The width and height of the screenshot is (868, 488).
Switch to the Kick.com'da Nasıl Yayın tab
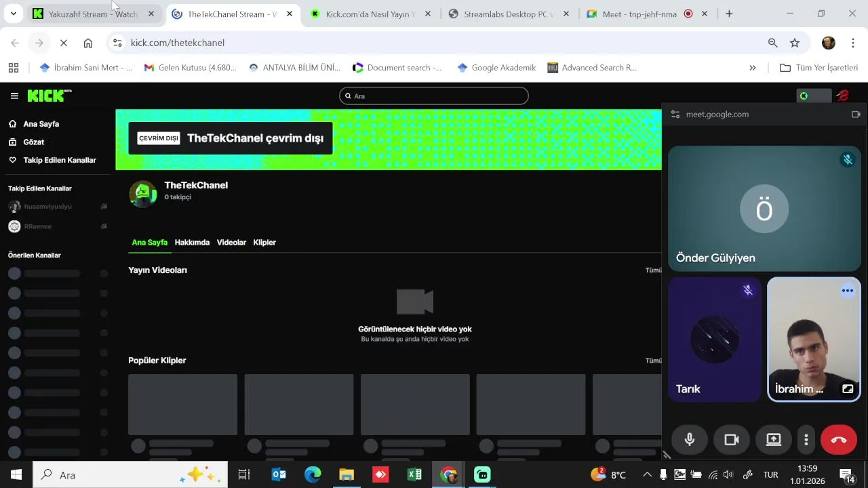tap(370, 14)
